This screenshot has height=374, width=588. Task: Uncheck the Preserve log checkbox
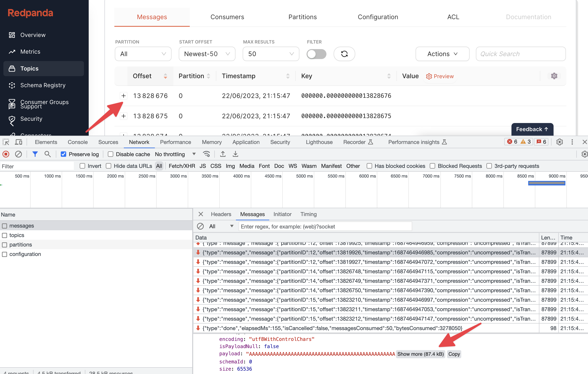tap(63, 154)
